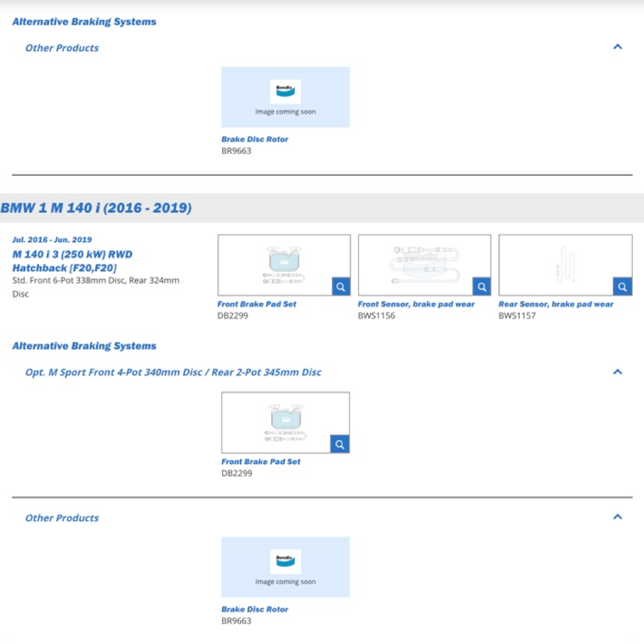Open the Opt. M Sport brake pad thumbnail
Viewport: 644px width, 644px height.
(286, 423)
